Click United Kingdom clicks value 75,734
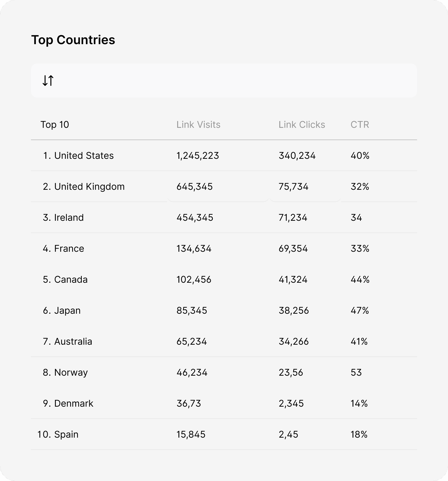 click(x=293, y=187)
